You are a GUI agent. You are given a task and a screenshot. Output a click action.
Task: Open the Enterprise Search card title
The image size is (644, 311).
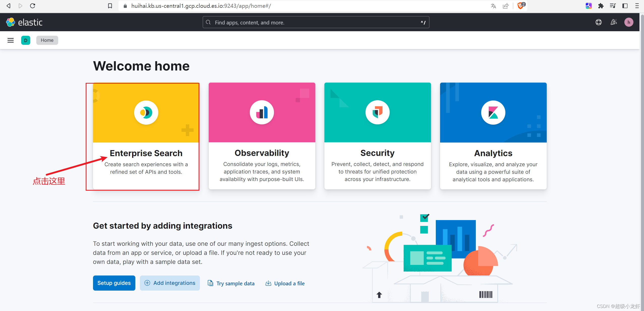[146, 153]
